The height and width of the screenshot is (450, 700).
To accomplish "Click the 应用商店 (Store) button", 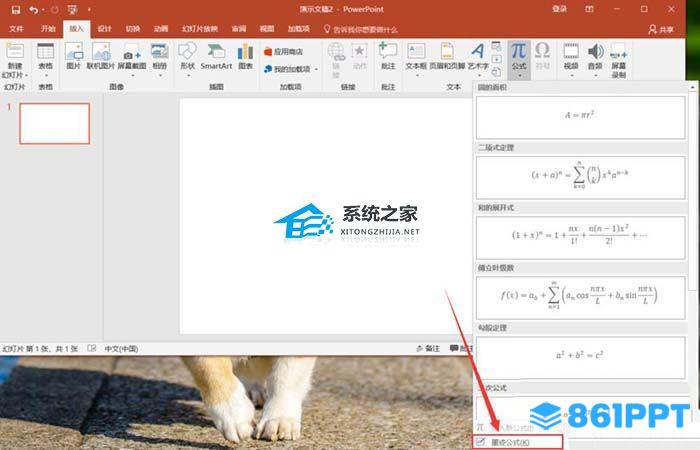I will [x=284, y=52].
